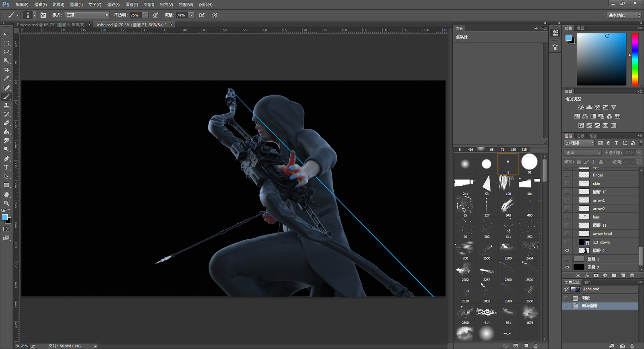Open the 視窗(W) menu
Screen dimensions: 644x349
(186, 4)
